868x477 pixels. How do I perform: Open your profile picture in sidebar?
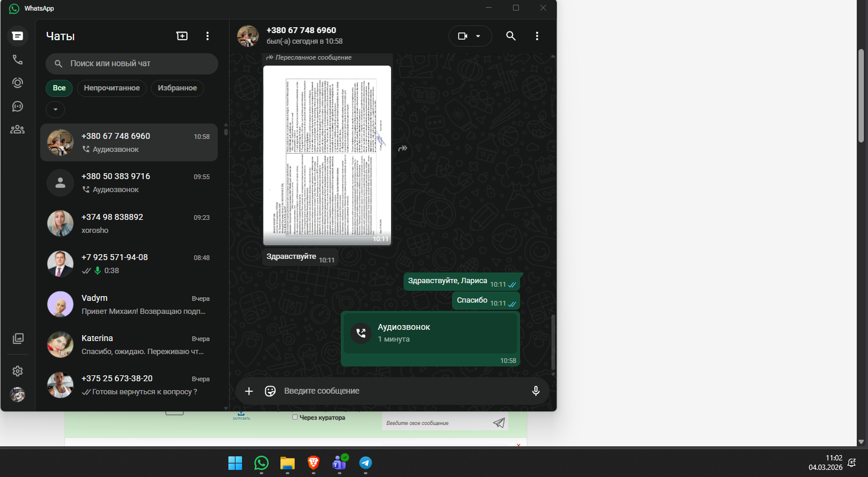pos(18,395)
